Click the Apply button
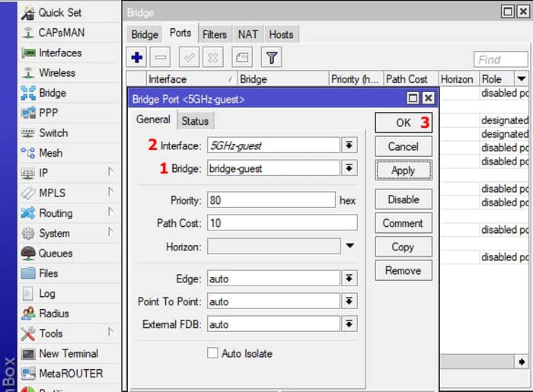 404,171
